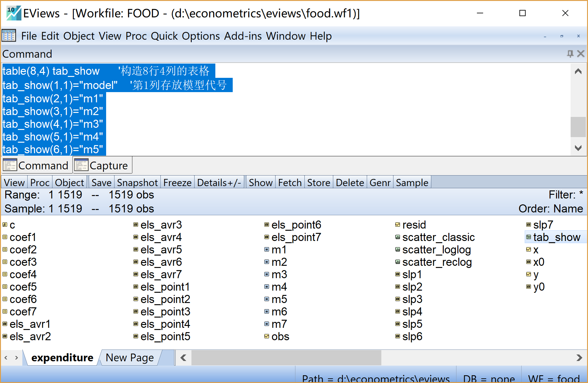Open the New Page tab

[130, 358]
